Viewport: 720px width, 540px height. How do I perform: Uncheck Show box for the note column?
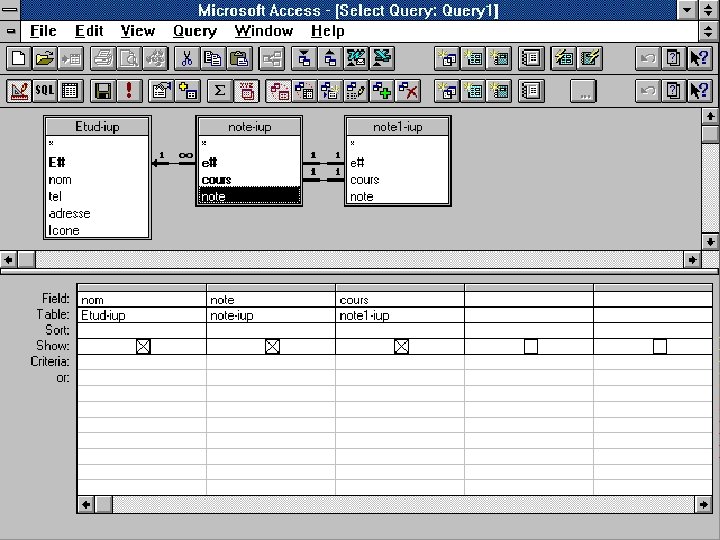click(x=272, y=346)
